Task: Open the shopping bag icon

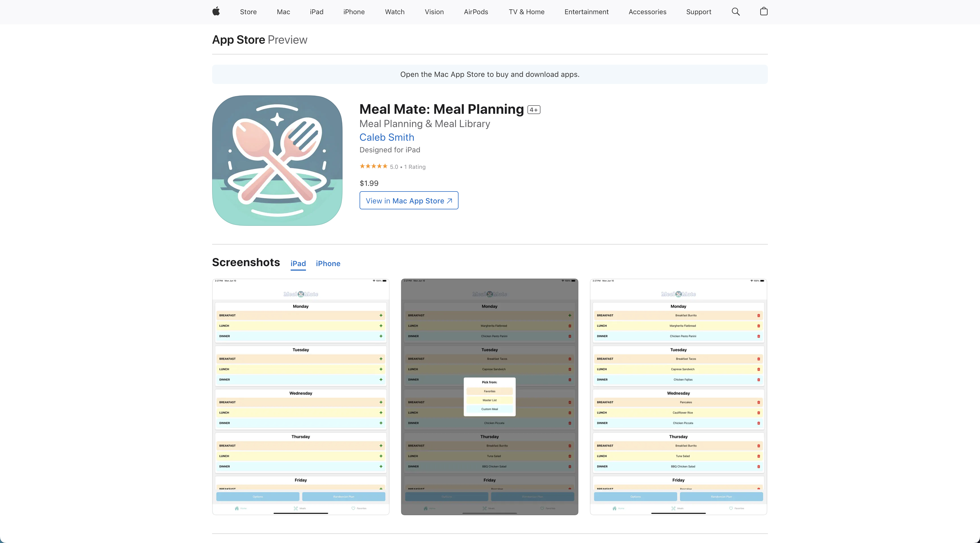Action: pyautogui.click(x=764, y=11)
